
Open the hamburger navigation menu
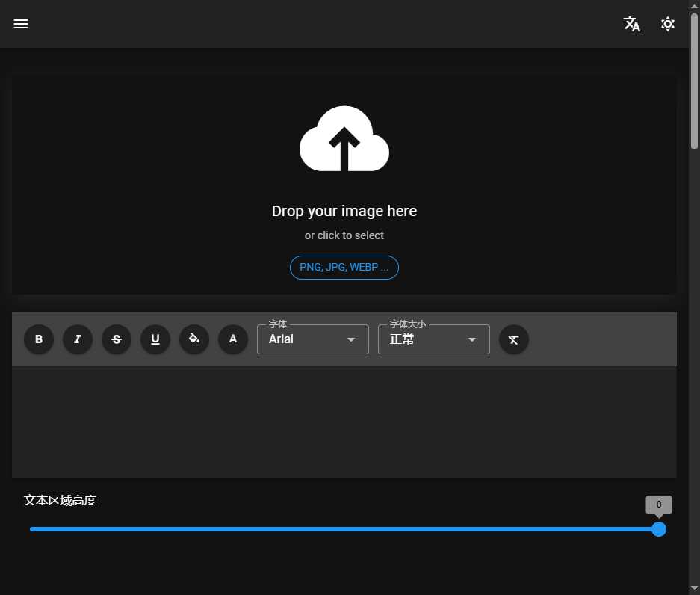[x=21, y=24]
